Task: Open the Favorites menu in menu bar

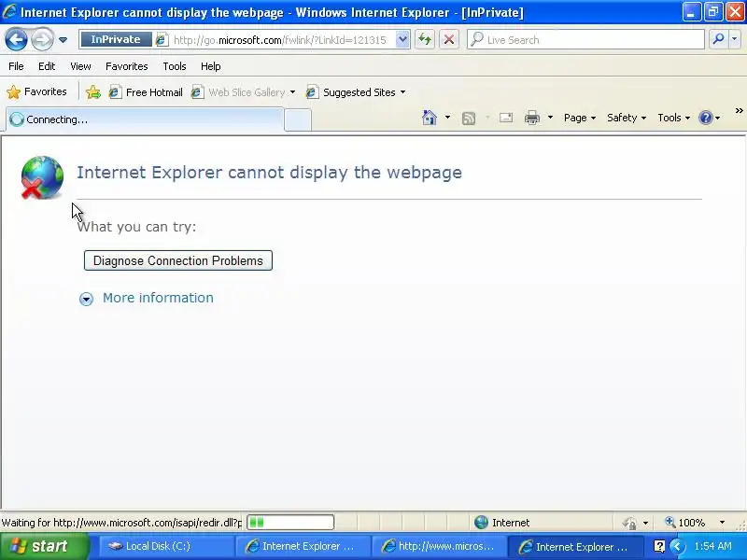Action: [x=127, y=66]
